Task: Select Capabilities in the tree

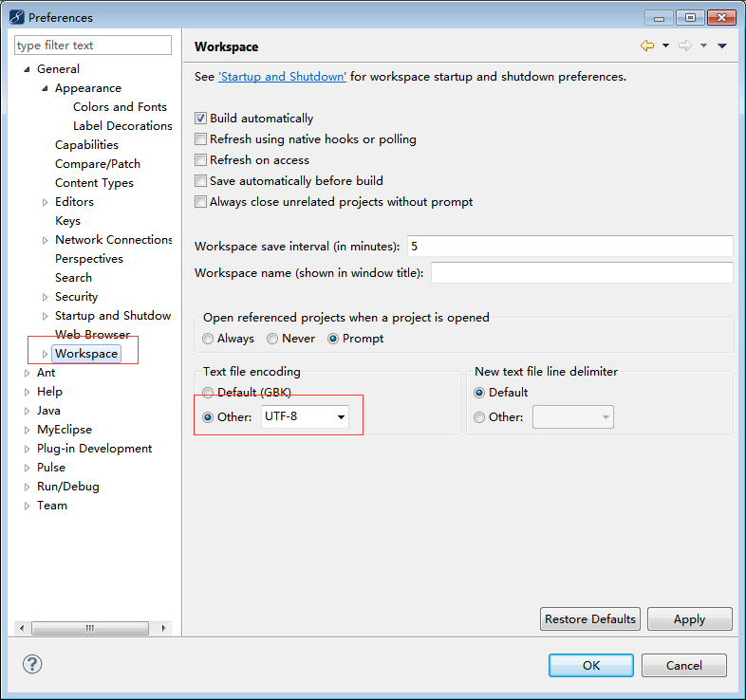Action: [86, 145]
